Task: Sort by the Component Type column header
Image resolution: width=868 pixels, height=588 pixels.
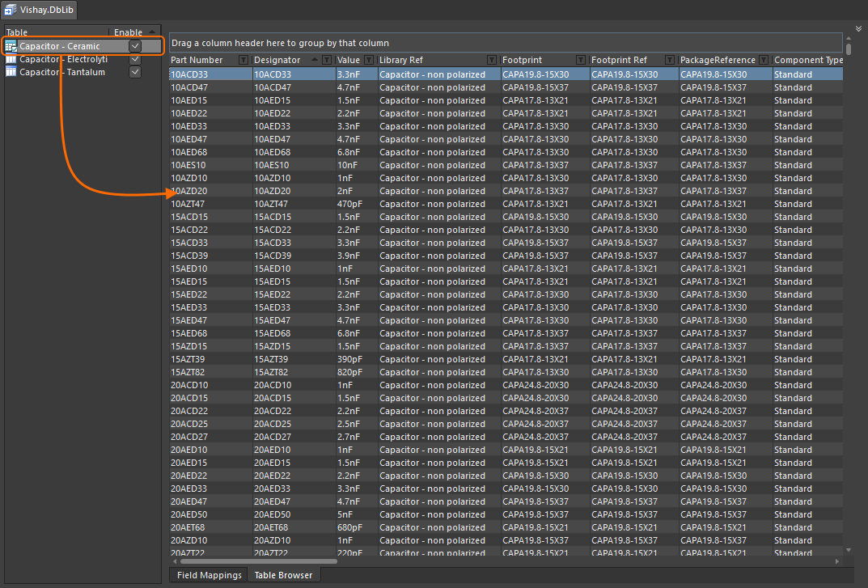Action: click(808, 60)
